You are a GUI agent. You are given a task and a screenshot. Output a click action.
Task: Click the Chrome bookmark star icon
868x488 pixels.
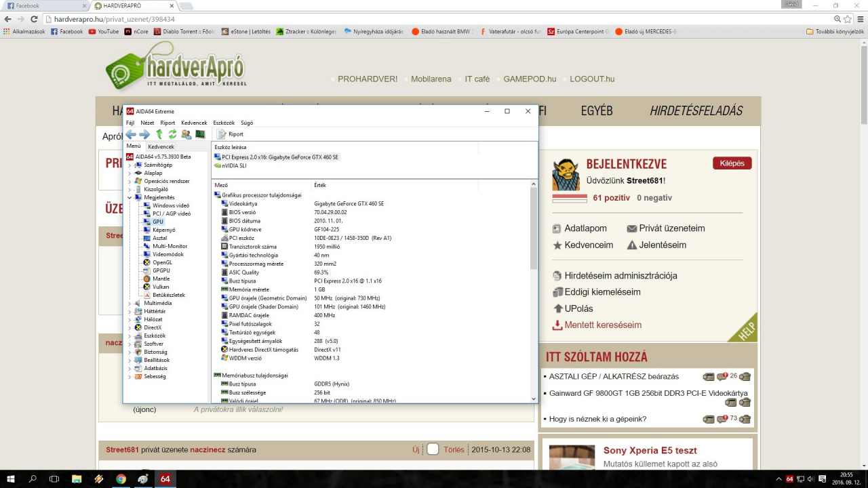coord(848,19)
